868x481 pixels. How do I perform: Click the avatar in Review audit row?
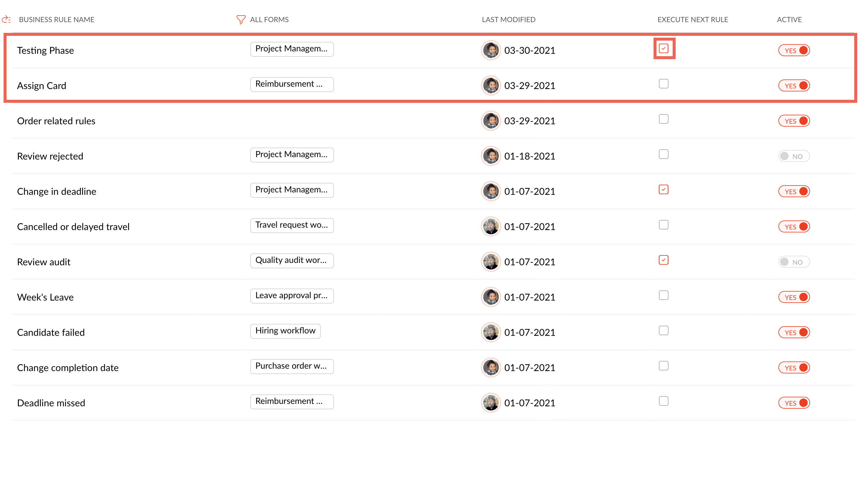491,262
